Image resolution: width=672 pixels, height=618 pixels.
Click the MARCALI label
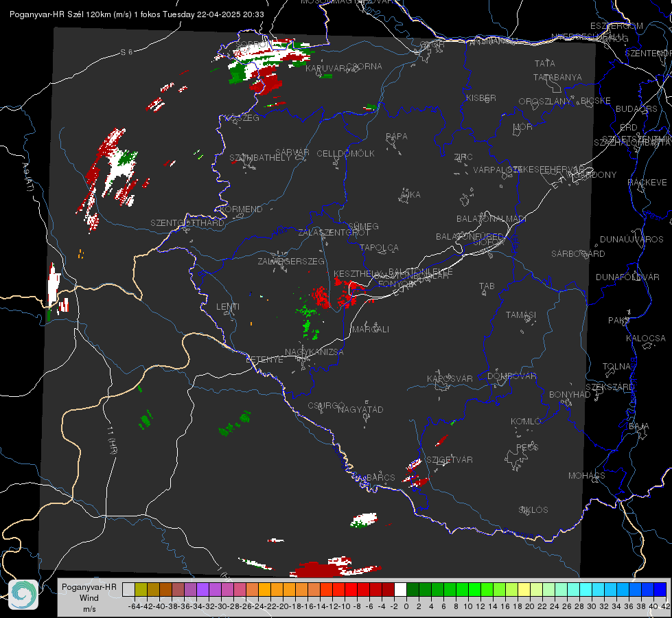371,330
